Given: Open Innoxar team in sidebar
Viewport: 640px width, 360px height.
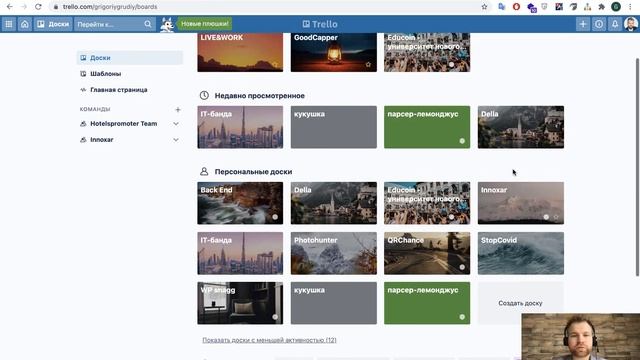Looking at the screenshot, I should [x=102, y=140].
